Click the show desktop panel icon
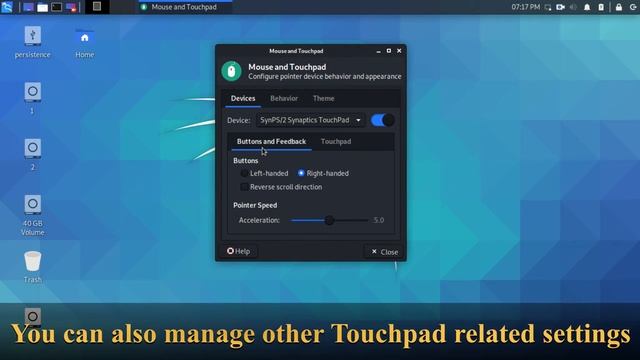 [28, 7]
